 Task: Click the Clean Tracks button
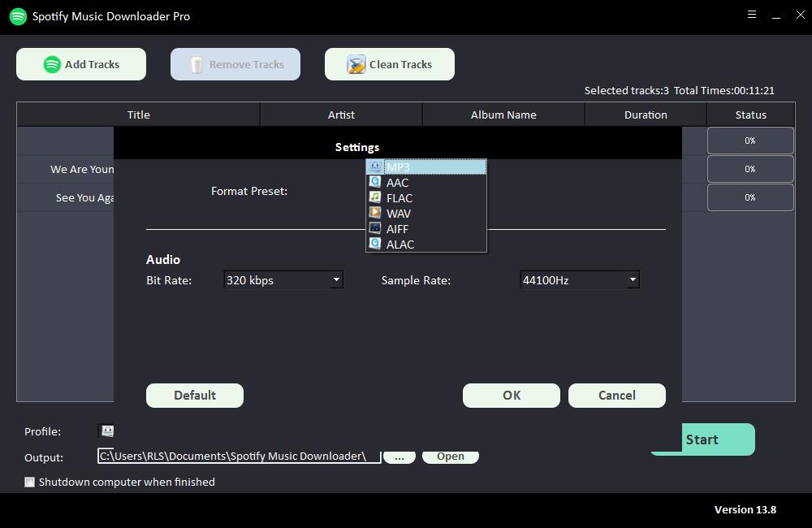pos(390,64)
